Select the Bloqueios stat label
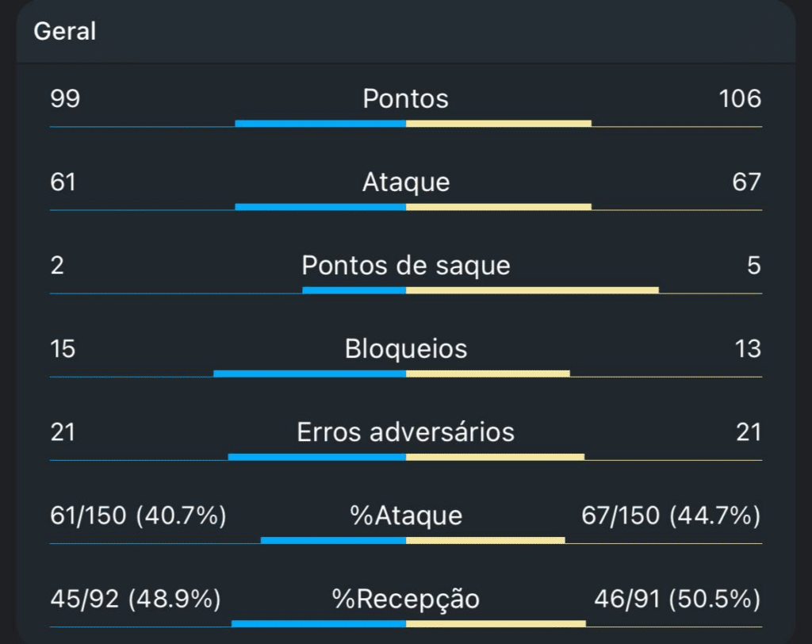 click(405, 349)
